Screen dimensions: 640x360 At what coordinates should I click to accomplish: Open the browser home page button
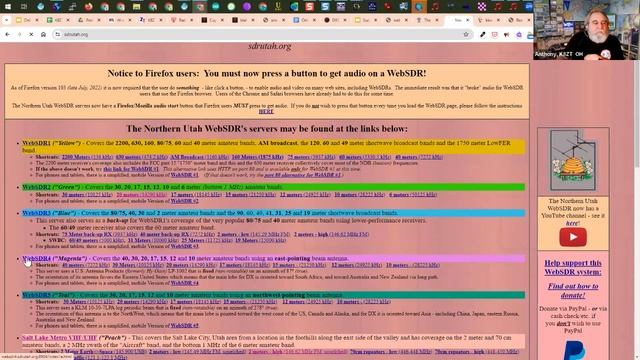pyautogui.click(x=43, y=35)
